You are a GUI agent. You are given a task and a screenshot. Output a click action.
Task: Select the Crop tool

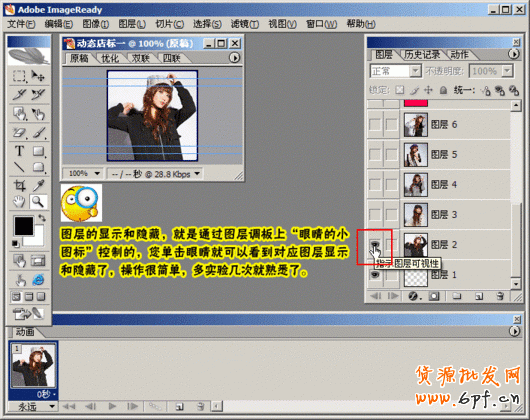tap(19, 185)
